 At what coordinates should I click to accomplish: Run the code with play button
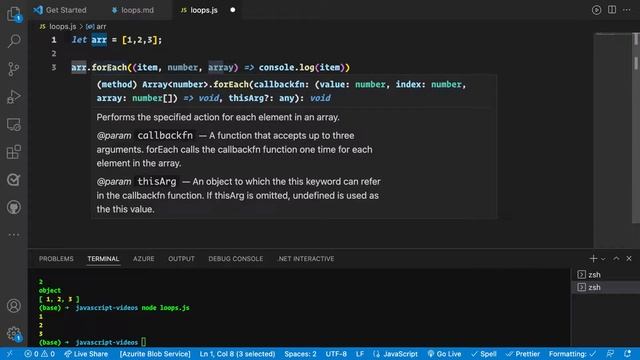[x=596, y=10]
